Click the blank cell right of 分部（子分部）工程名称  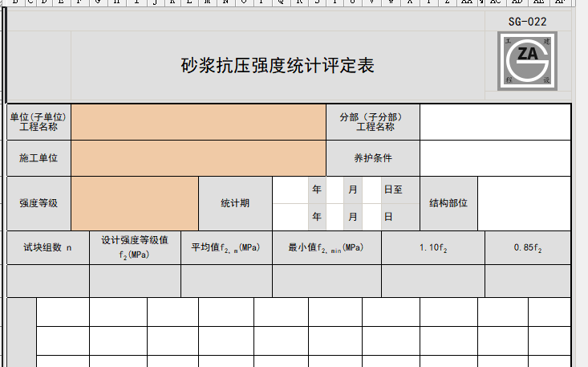(496, 122)
